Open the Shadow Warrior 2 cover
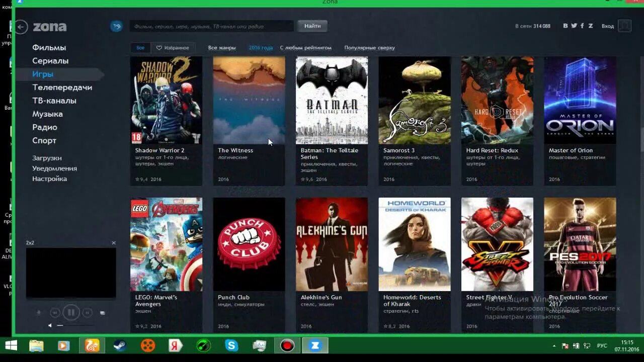Viewport: 644px width, 362px height. (166, 100)
